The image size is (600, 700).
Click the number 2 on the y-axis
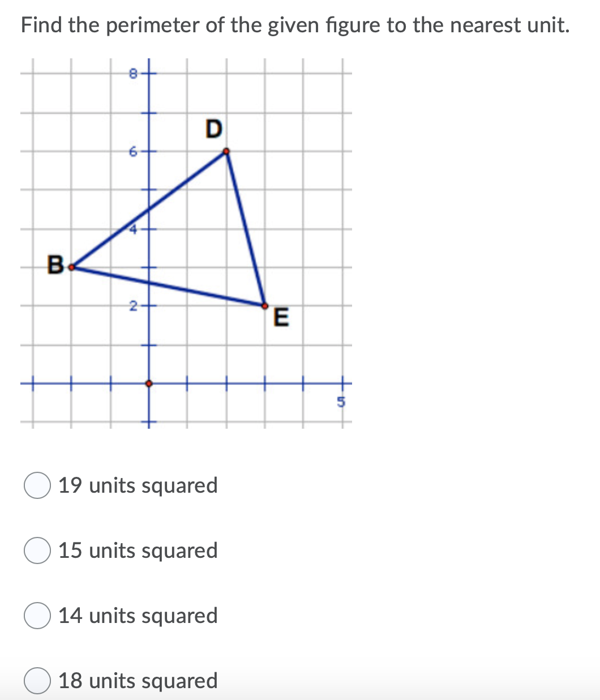coord(132,306)
